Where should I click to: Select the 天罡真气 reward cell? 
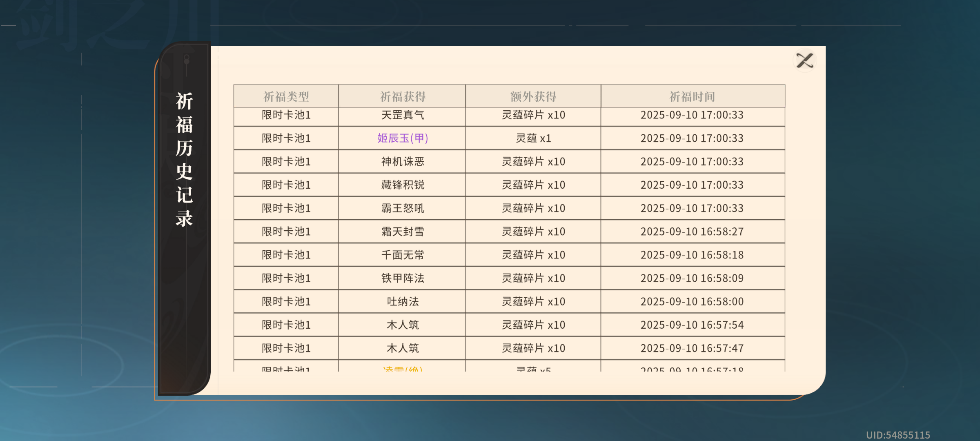pyautogui.click(x=402, y=115)
